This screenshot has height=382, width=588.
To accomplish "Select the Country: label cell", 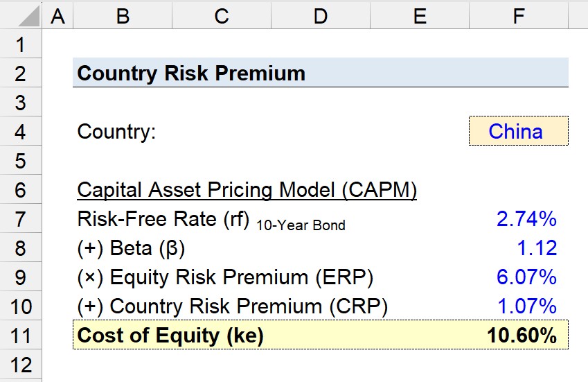I will pyautogui.click(x=123, y=131).
